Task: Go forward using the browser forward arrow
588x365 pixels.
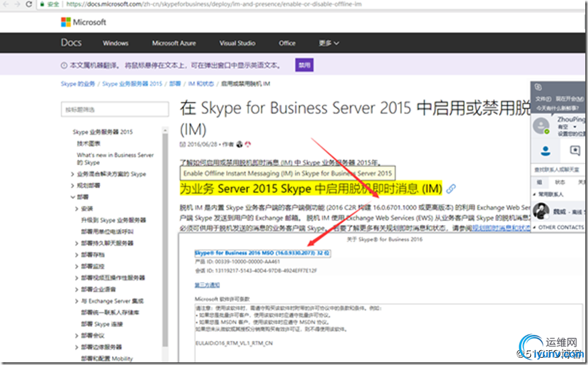Action: (x=17, y=4)
